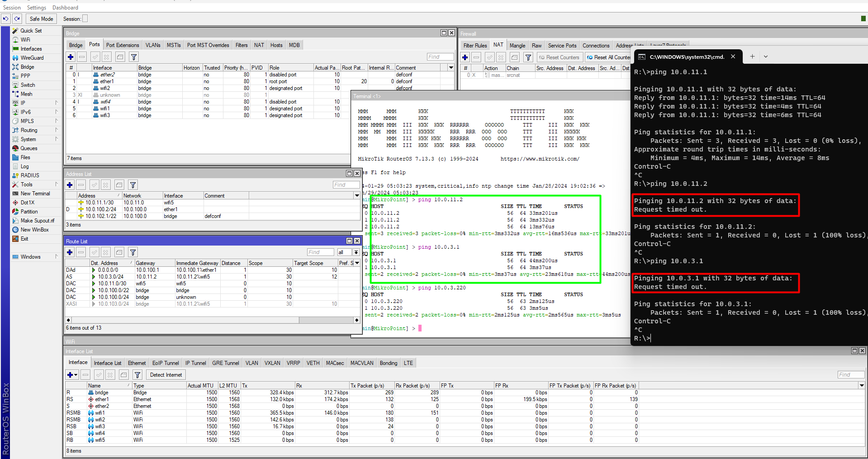
Task: Select the ether1 row in Bridge Ports
Action: pyautogui.click(x=260, y=82)
